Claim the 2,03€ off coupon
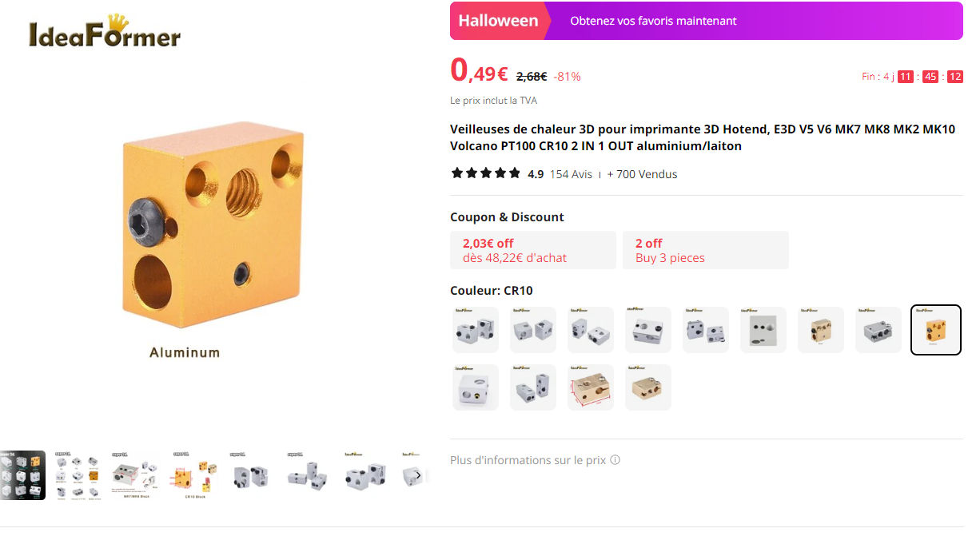This screenshot has height=548, width=980. (x=532, y=250)
